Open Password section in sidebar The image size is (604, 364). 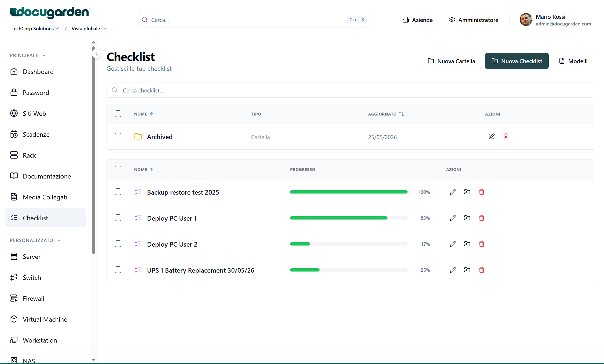[x=45, y=92]
